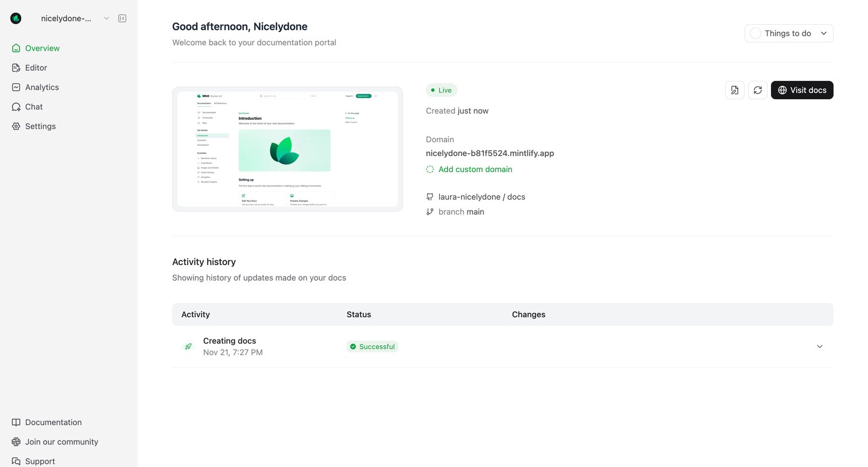Click the Settings gear icon

(x=16, y=126)
